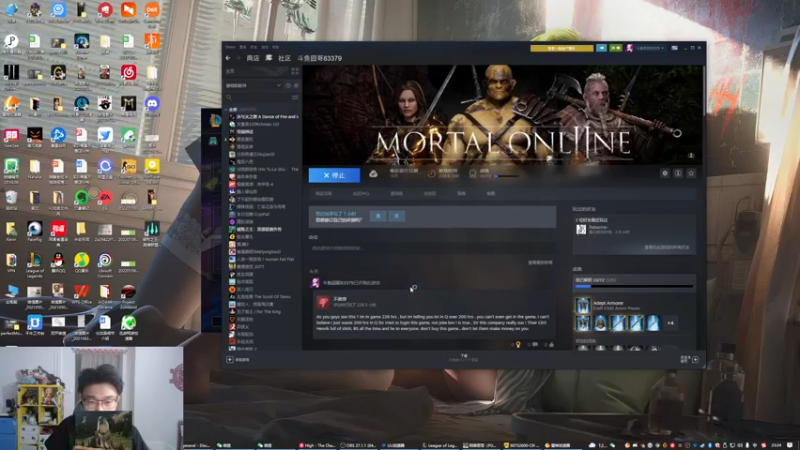Open downloads status at bottom center
800x450 pixels.
pos(464,358)
